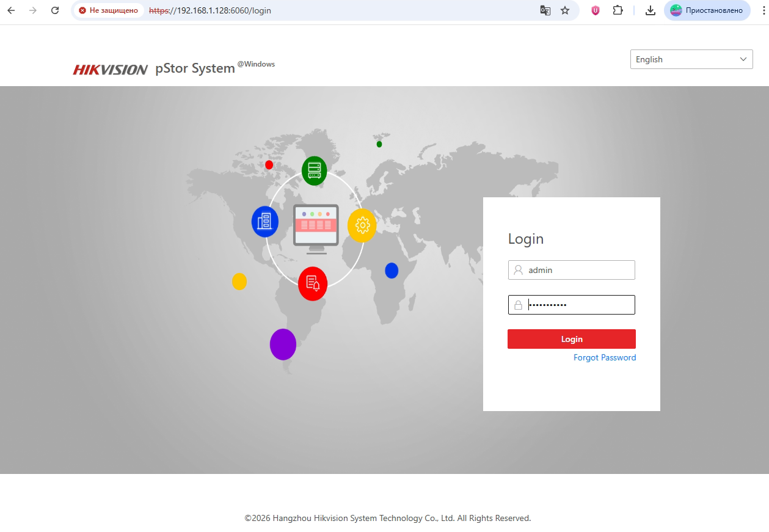Screen dimensions: 769x532
Task: Reload the login page
Action: pos(55,10)
